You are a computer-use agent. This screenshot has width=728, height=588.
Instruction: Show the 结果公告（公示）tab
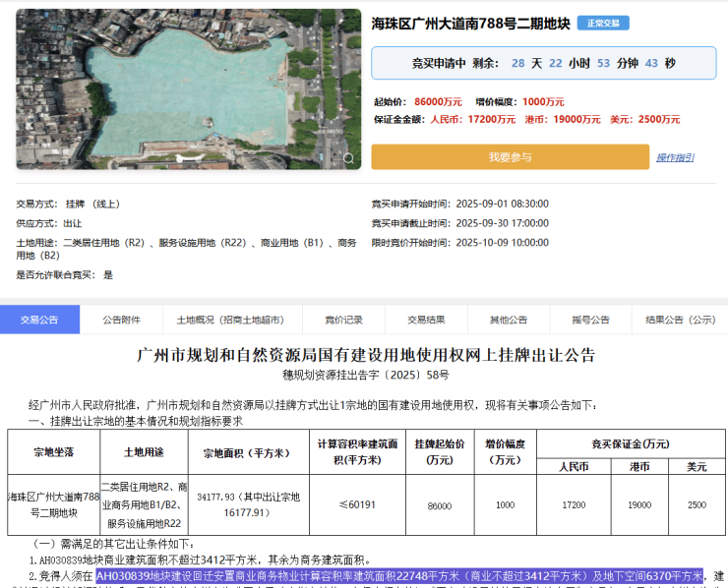tap(680, 320)
